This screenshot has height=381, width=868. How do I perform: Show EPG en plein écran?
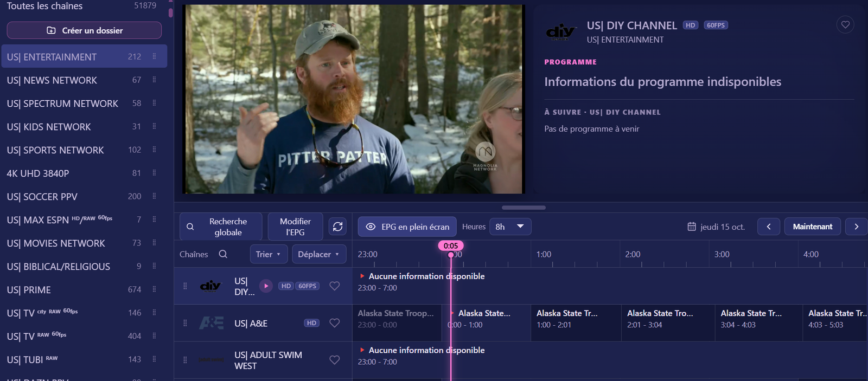coord(407,227)
